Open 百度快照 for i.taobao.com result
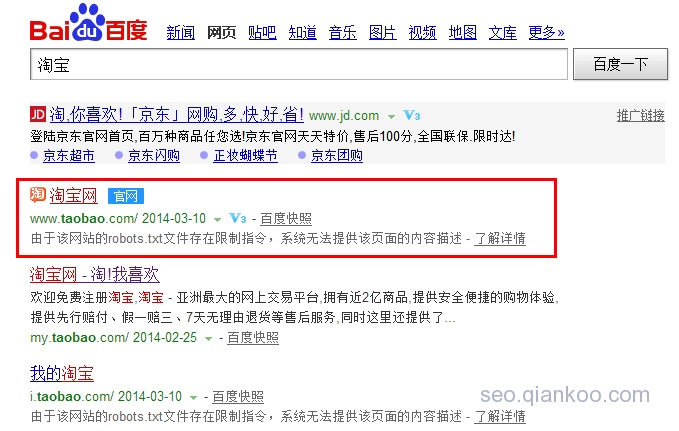The height and width of the screenshot is (431, 679). click(x=238, y=397)
